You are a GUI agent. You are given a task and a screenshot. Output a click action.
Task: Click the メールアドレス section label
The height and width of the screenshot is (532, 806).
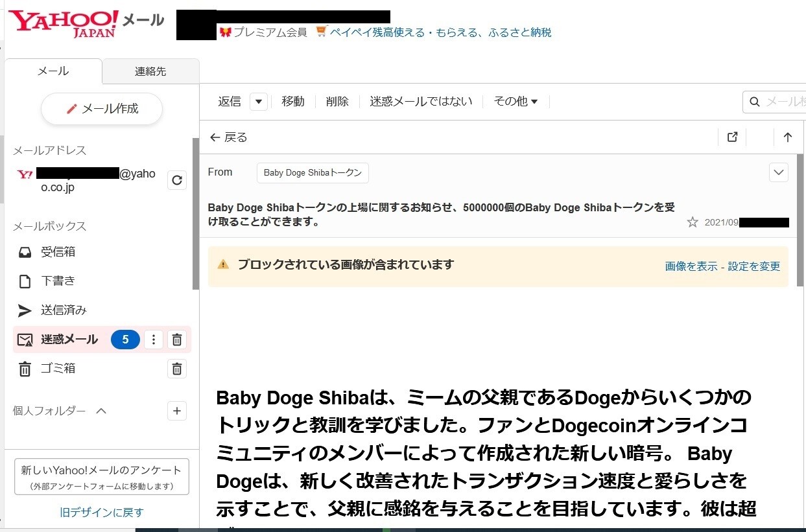pos(49,150)
